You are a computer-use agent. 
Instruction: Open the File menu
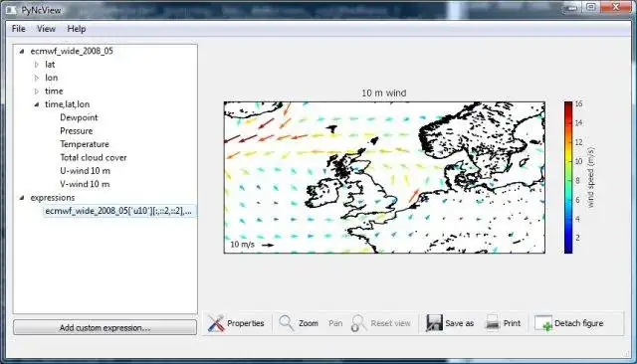tap(18, 29)
